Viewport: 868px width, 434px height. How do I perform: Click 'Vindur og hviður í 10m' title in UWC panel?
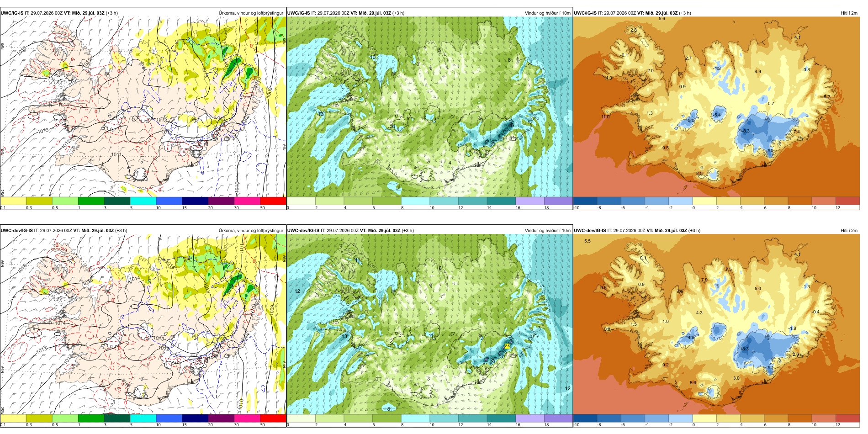pos(547,13)
